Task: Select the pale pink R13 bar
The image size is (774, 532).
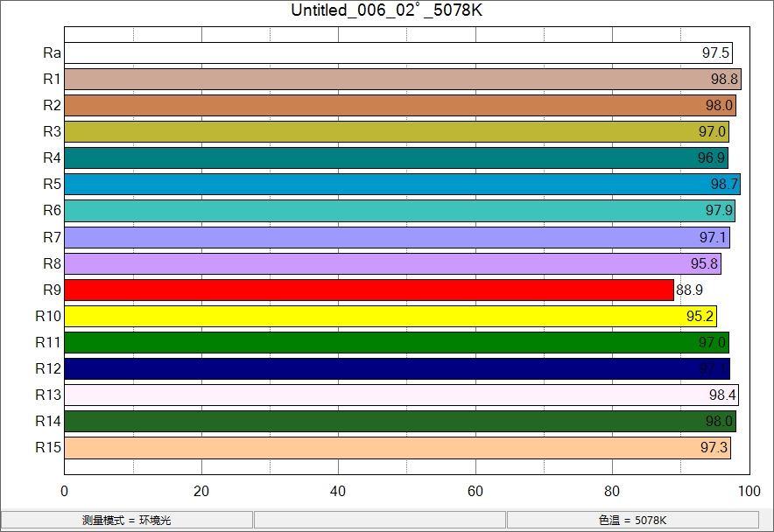Action: [x=401, y=395]
